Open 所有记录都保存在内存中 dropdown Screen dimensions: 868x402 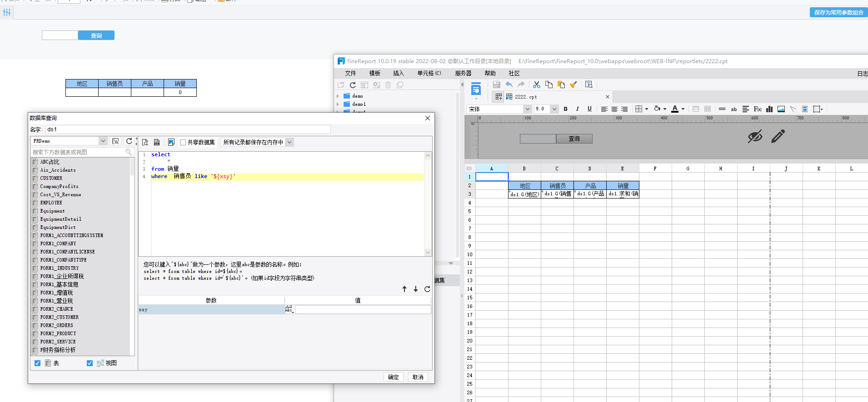coord(289,142)
